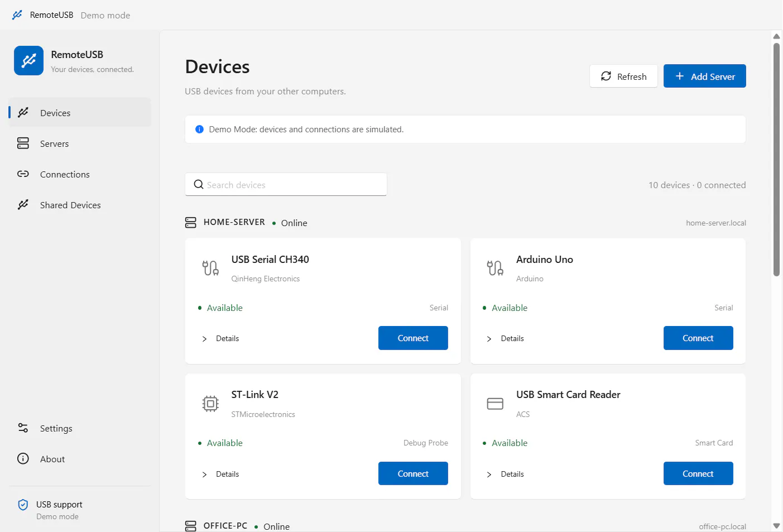Click the Arduino Uno device icon

coord(495,269)
